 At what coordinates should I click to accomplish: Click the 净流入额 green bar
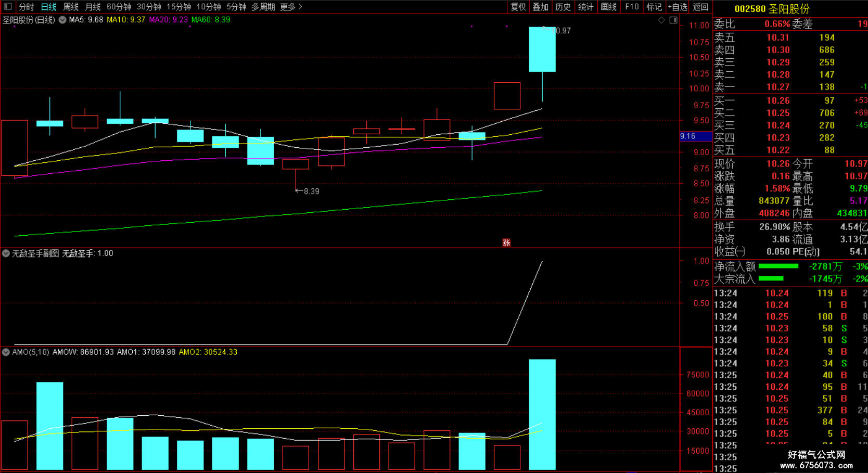click(778, 266)
